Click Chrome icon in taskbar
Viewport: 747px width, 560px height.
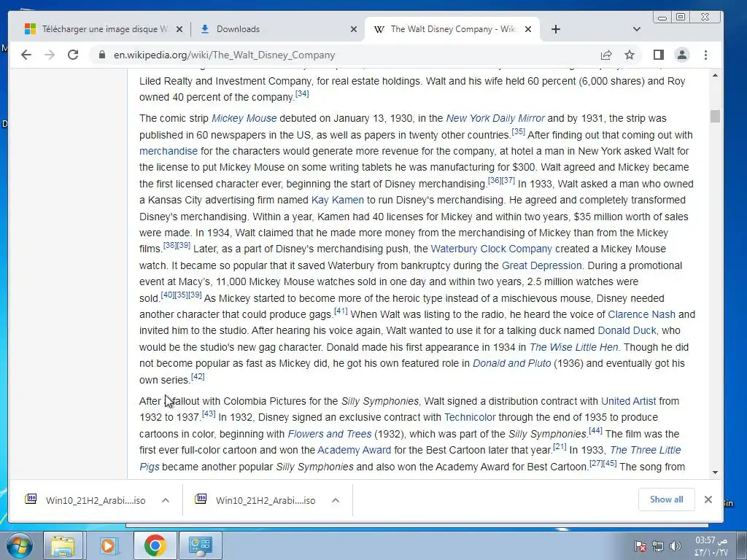tap(155, 545)
